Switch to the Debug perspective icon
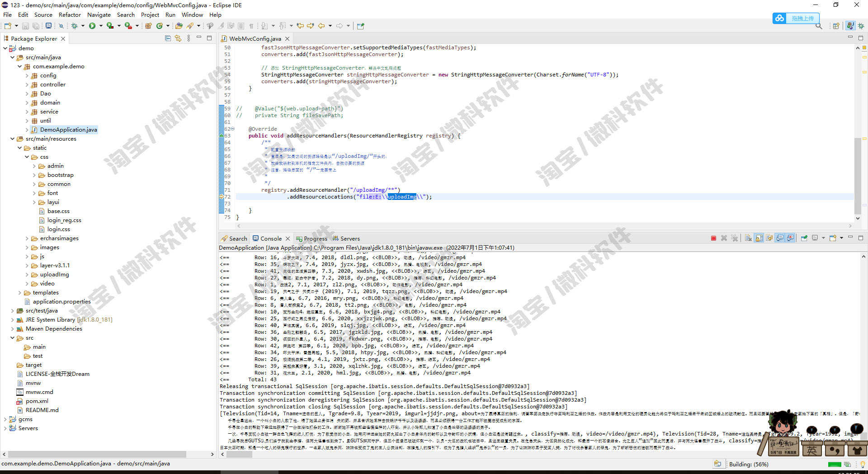The height and width of the screenshot is (474, 868). 861,26
